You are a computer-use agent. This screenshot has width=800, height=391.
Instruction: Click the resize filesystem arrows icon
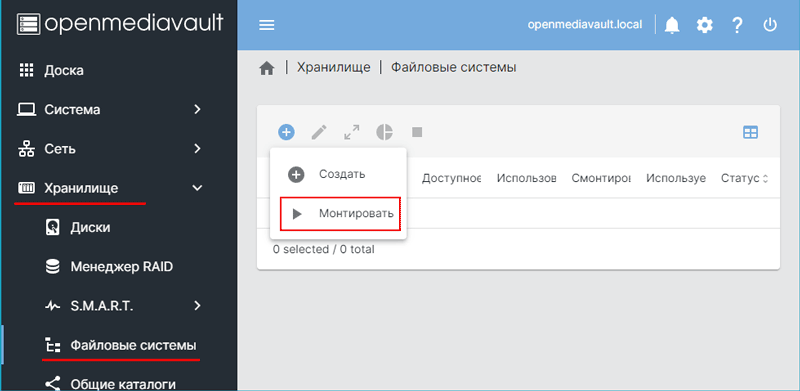coord(352,132)
